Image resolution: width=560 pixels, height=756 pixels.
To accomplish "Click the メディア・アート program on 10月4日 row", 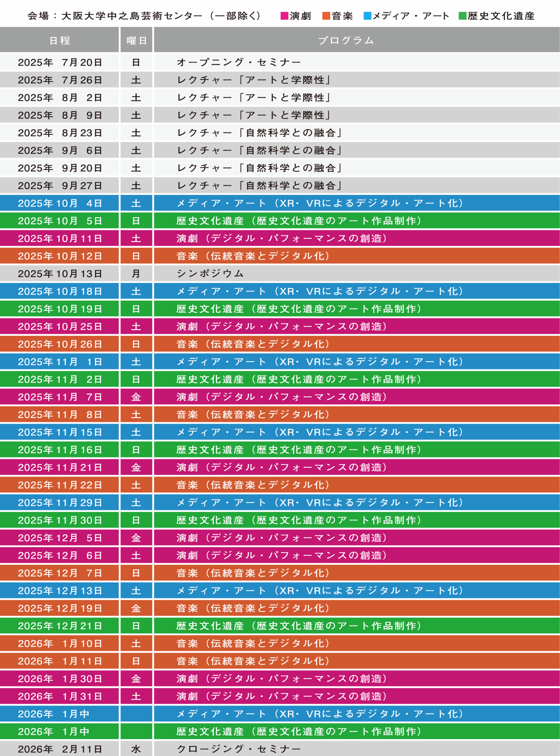I will 320,203.
